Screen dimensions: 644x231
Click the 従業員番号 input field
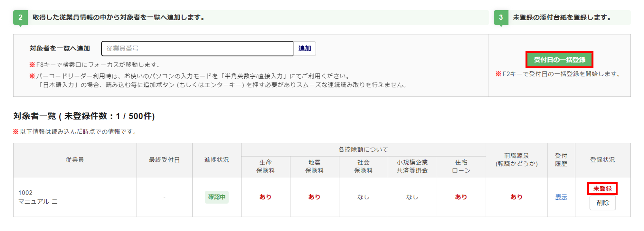click(197, 49)
